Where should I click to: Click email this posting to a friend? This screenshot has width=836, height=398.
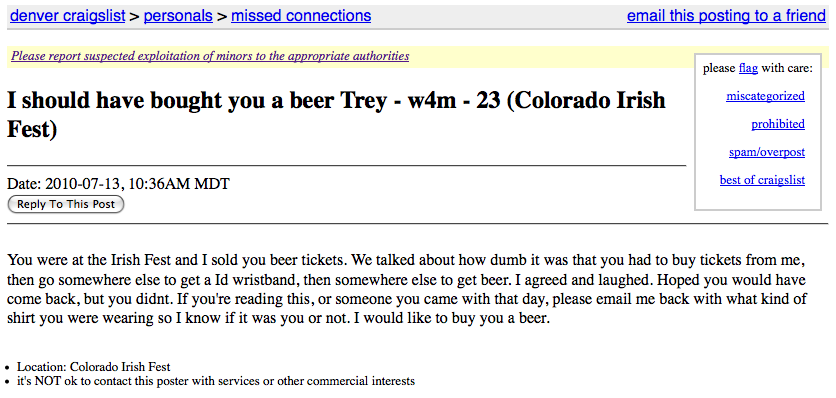[726, 16]
